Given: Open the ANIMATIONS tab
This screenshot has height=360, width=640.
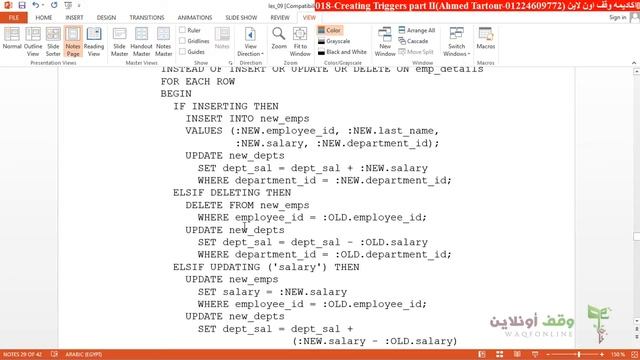Looking at the screenshot, I should [195, 18].
